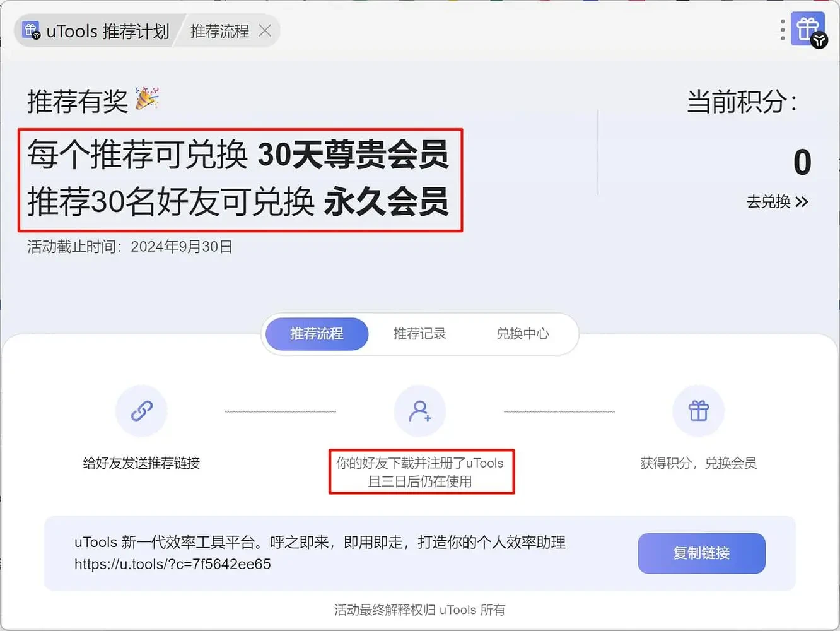Click the gift reward step icon
The height and width of the screenshot is (631, 840).
click(x=698, y=411)
